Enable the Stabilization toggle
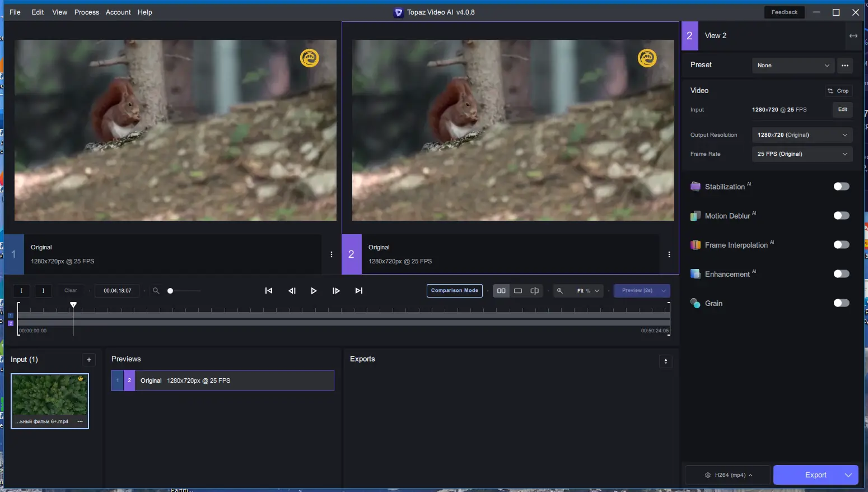 pos(841,187)
